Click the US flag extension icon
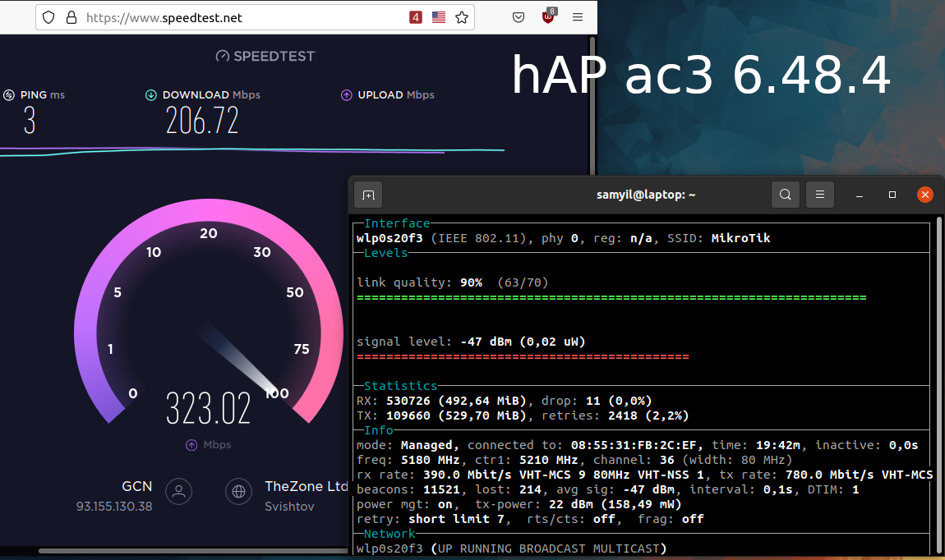Image resolution: width=945 pixels, height=560 pixels. point(439,17)
